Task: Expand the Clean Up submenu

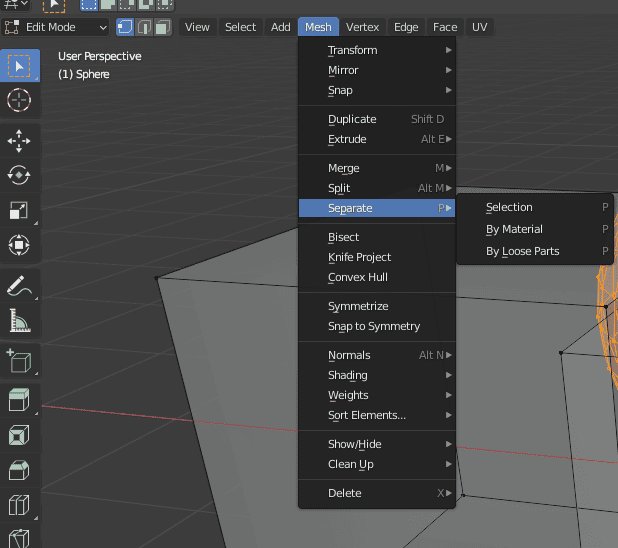Action: tap(377, 464)
